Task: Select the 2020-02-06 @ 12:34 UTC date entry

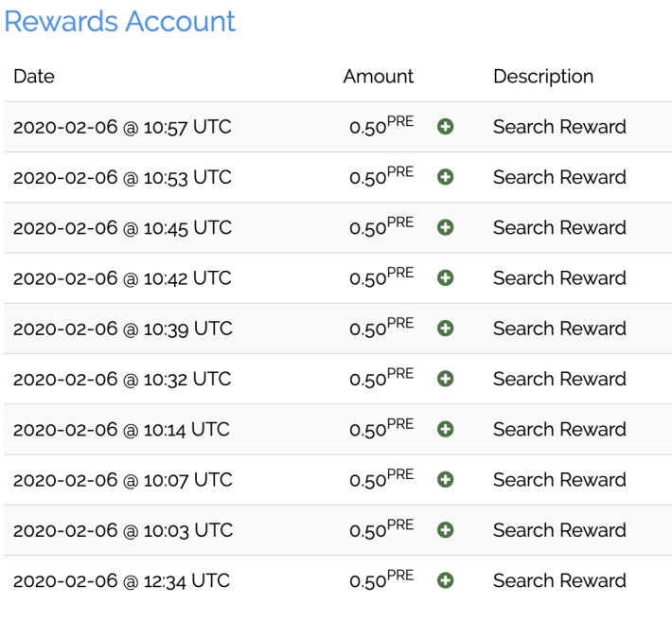Action: click(x=122, y=581)
